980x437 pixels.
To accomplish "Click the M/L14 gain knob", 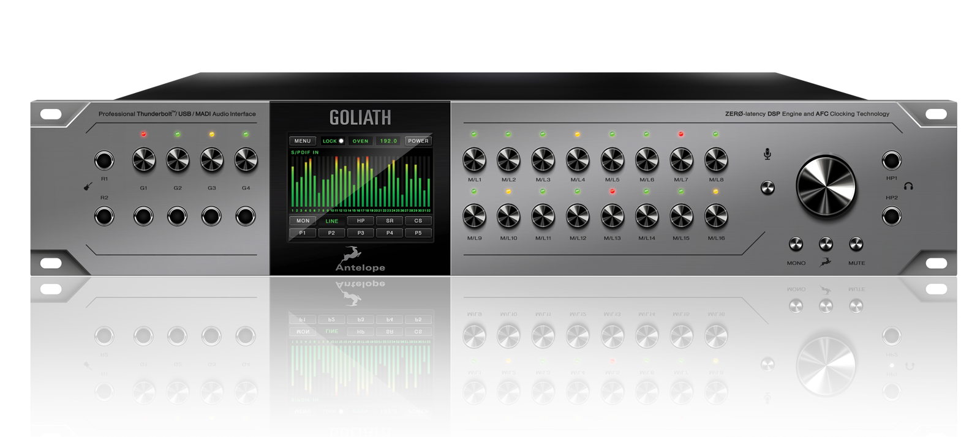I will [x=647, y=216].
